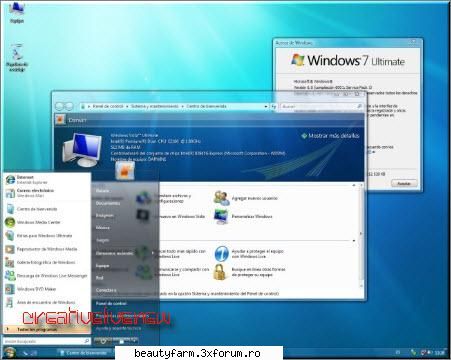Select Imágenes in Start menu
The image size is (451, 360).
pyautogui.click(x=105, y=215)
